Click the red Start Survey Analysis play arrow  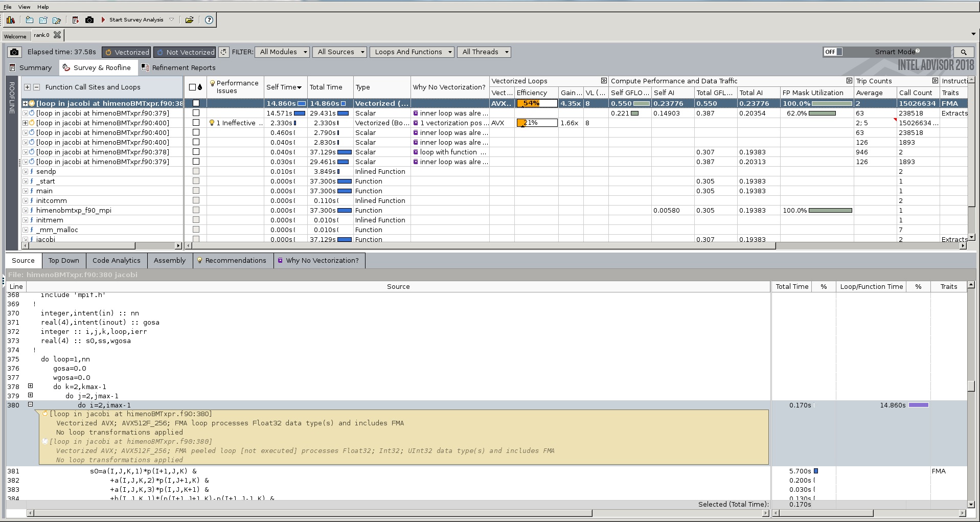[x=103, y=20]
